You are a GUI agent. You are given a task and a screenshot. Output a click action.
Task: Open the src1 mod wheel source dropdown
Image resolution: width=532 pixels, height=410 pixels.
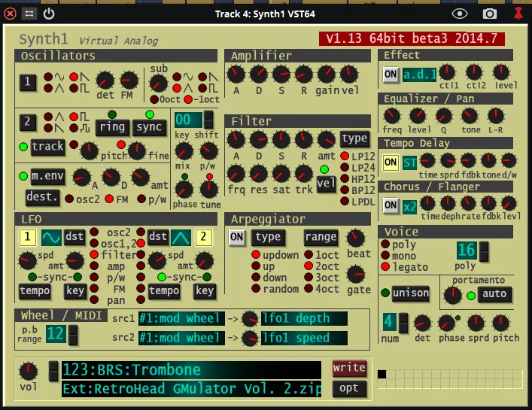click(x=181, y=318)
